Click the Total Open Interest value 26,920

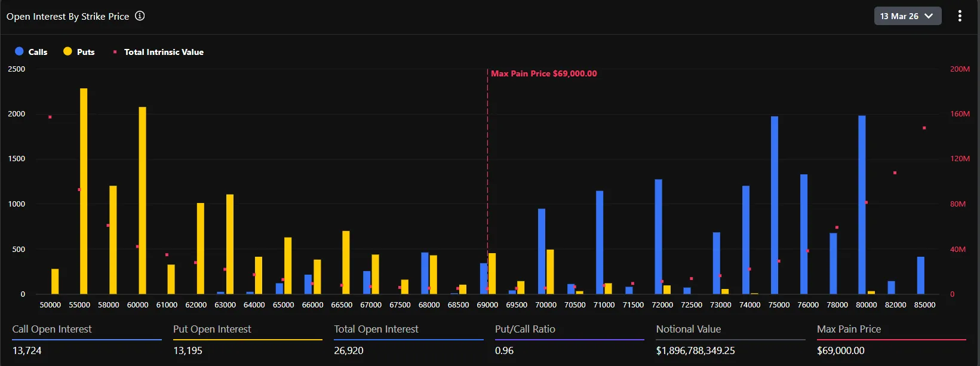tap(349, 350)
